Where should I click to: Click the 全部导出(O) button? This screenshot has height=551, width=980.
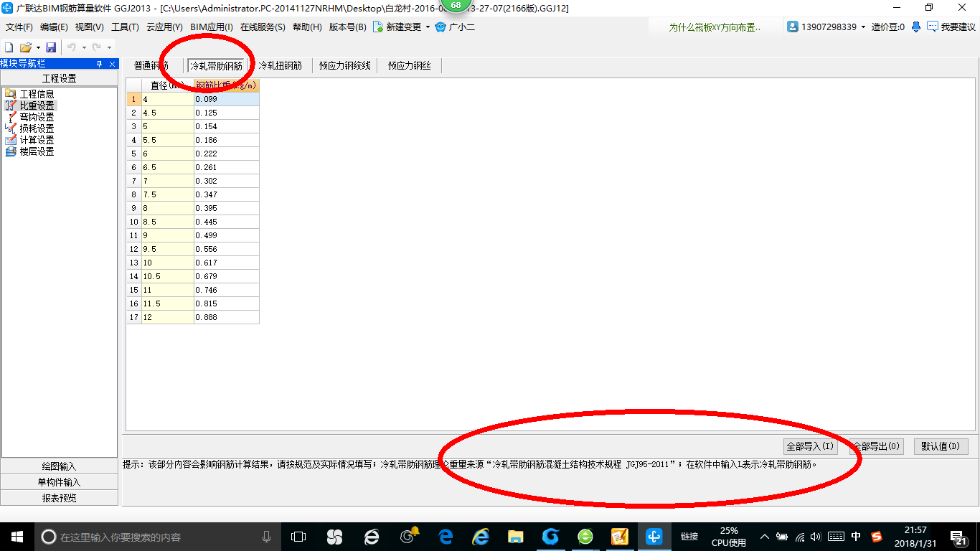[x=876, y=446]
